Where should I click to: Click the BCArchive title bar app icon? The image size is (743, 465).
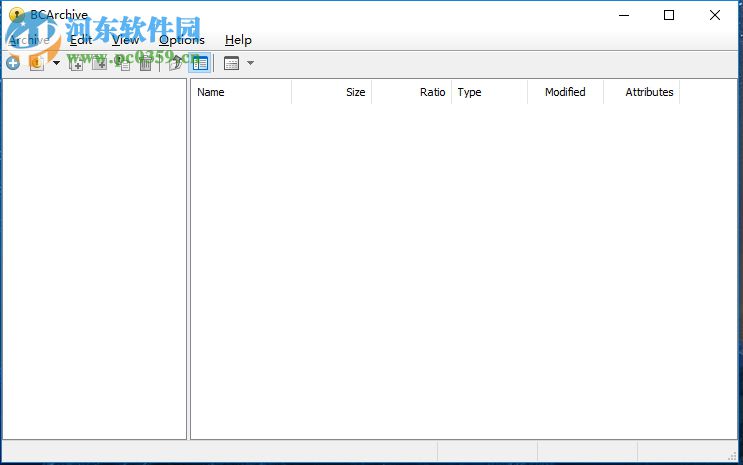[x=17, y=15]
